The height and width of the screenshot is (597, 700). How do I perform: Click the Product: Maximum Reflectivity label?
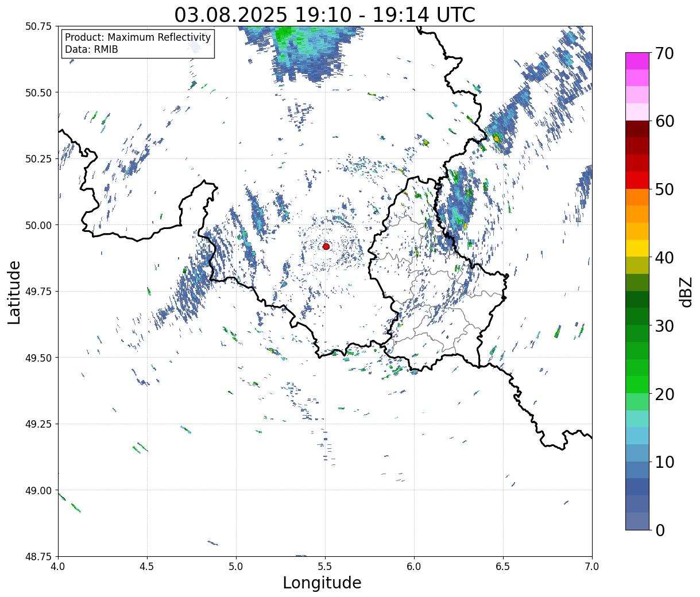click(138, 37)
